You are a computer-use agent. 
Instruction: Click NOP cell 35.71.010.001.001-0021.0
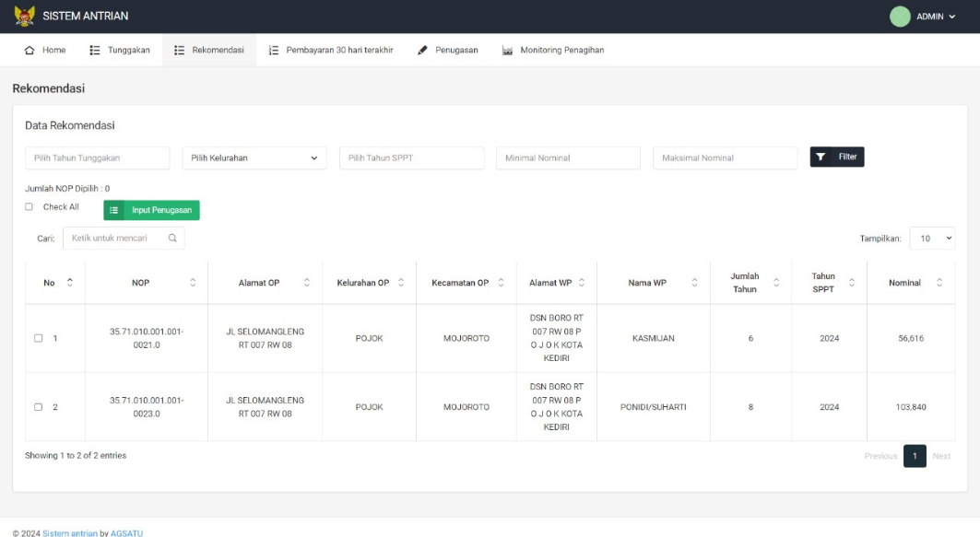[147, 338]
